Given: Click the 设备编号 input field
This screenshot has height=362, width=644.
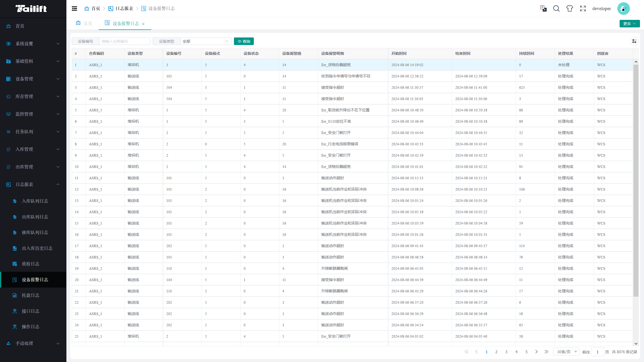Looking at the screenshot, I should (125, 41).
